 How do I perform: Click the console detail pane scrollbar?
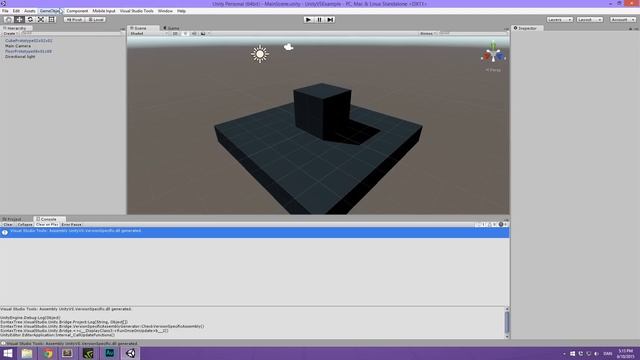point(507,322)
